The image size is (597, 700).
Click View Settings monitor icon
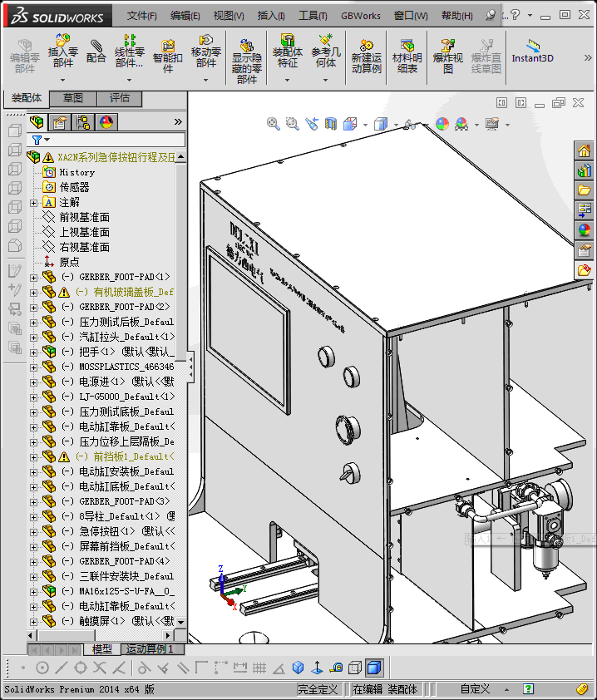pos(492,124)
